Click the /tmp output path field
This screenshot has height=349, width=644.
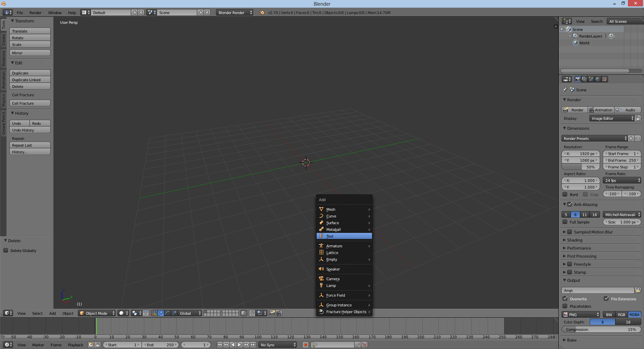[x=597, y=290]
